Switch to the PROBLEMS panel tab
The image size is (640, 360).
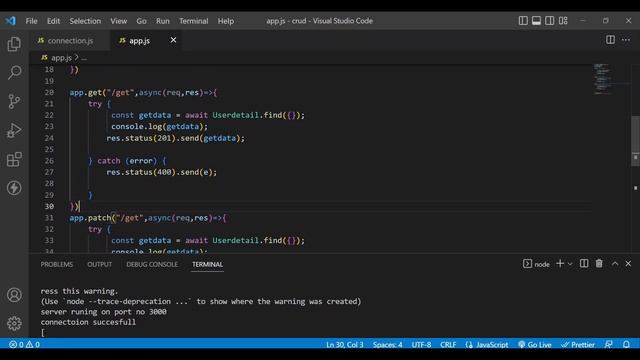57,264
